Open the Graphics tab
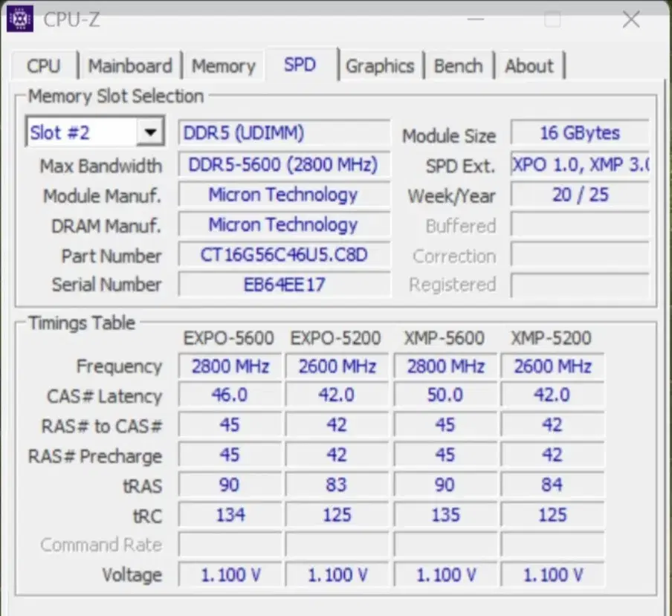 tap(380, 66)
